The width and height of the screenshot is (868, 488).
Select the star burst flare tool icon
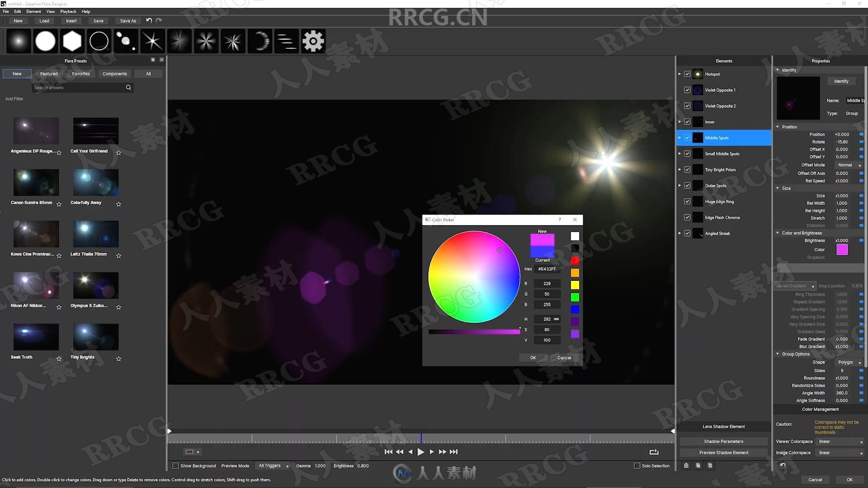click(x=179, y=42)
